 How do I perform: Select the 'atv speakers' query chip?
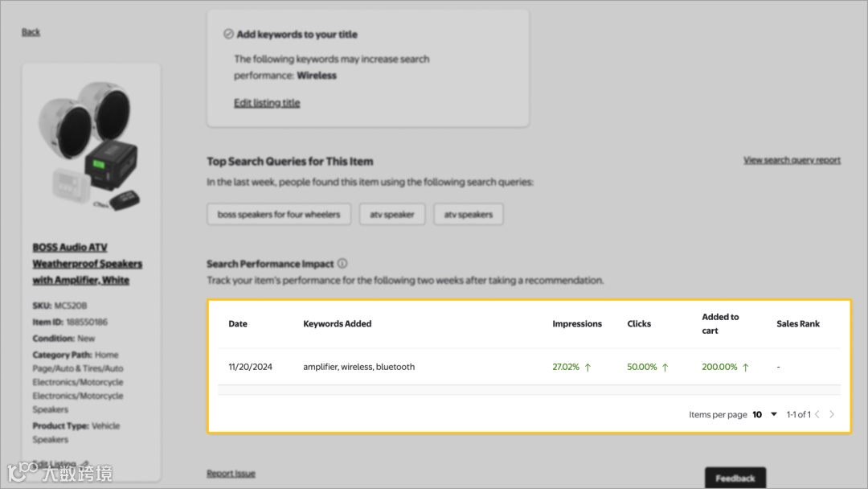[469, 215]
